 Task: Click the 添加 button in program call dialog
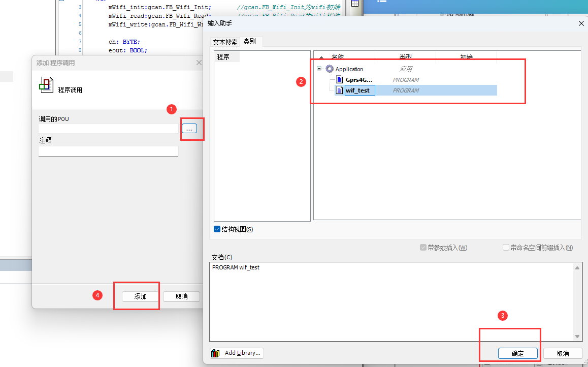click(x=140, y=296)
